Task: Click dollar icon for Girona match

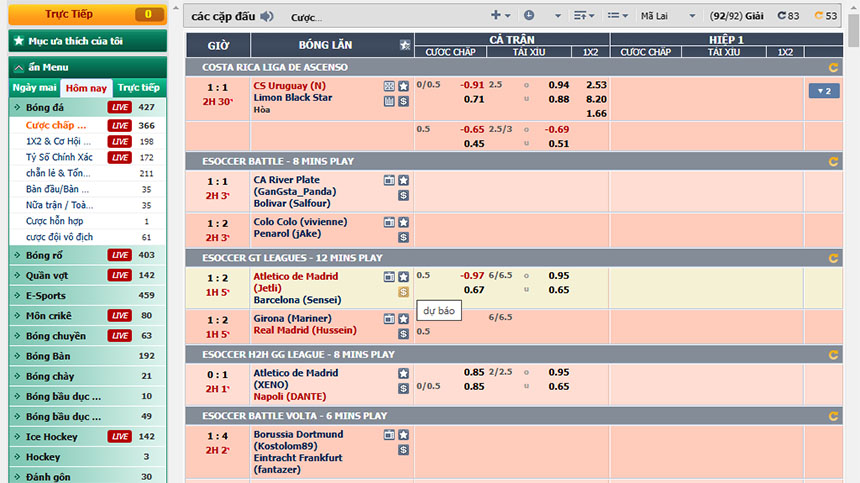Action: [404, 334]
